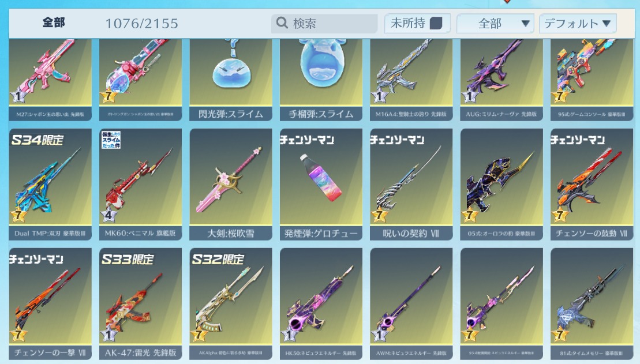
Task: Switch to the 全部 tab label
Action: [x=54, y=22]
